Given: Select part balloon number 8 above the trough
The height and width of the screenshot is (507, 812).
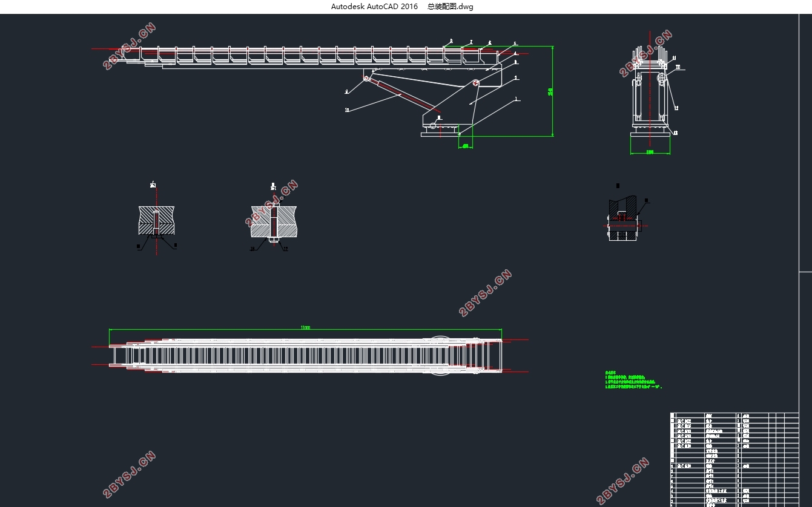Looking at the screenshot, I should click(451, 41).
